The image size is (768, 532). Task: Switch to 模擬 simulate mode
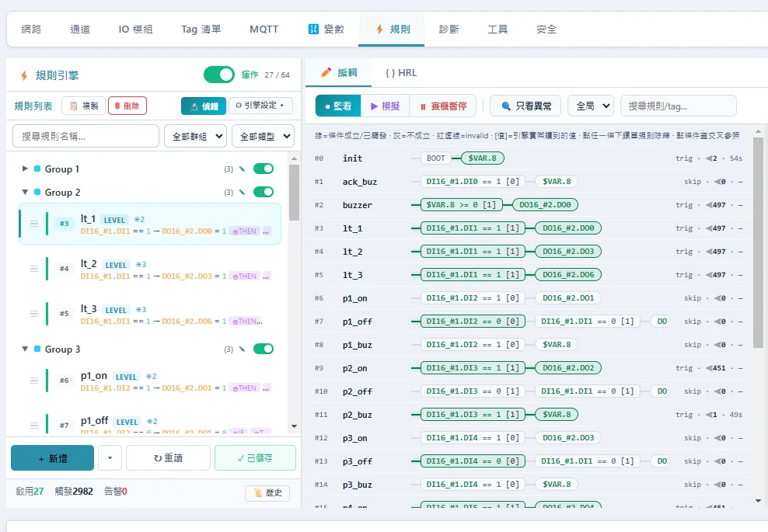click(385, 106)
